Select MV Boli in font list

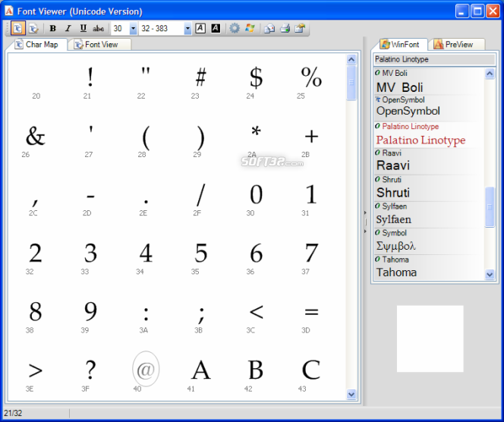coord(429,81)
